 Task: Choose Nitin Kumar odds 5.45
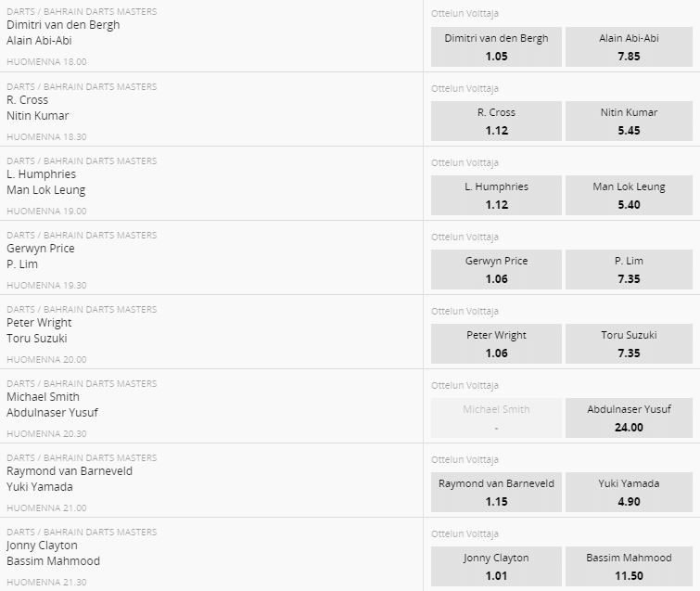629,121
